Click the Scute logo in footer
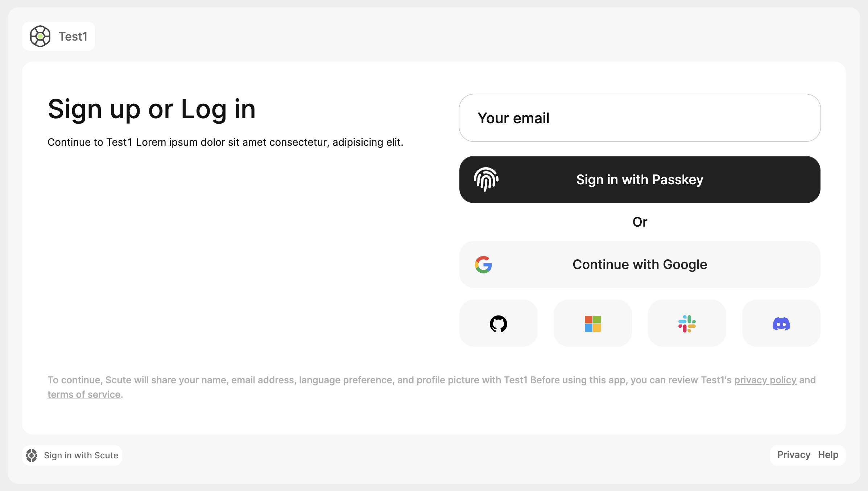 pos(32,455)
